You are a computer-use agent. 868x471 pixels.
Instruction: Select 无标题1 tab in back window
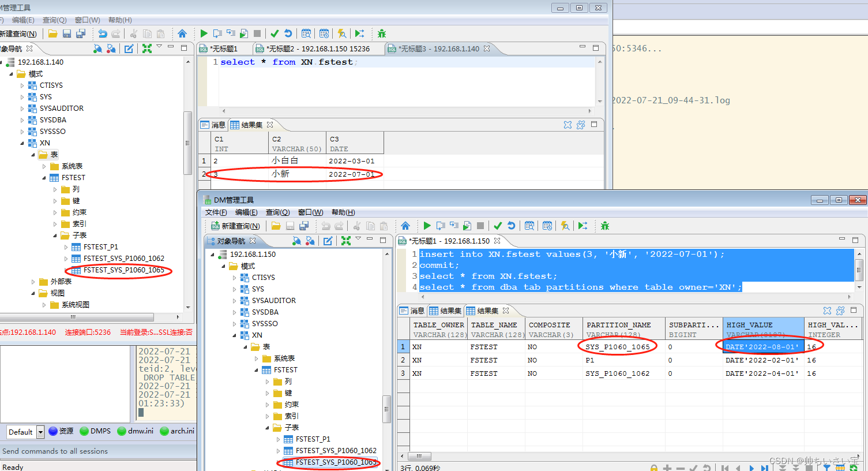click(x=219, y=48)
